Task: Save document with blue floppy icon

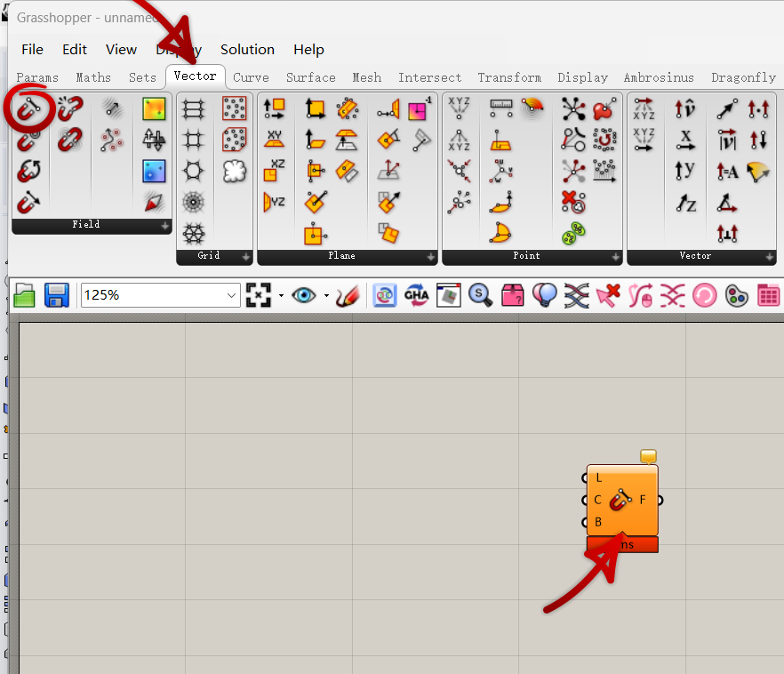Action: (x=57, y=295)
